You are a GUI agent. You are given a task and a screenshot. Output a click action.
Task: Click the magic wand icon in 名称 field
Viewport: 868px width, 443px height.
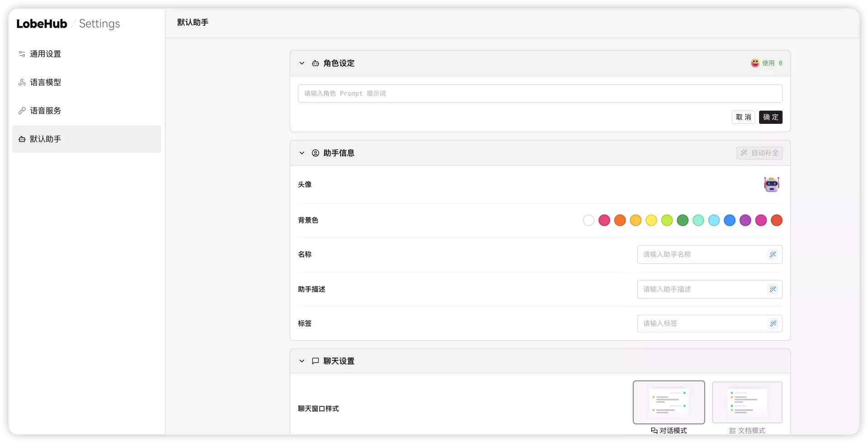[773, 254]
